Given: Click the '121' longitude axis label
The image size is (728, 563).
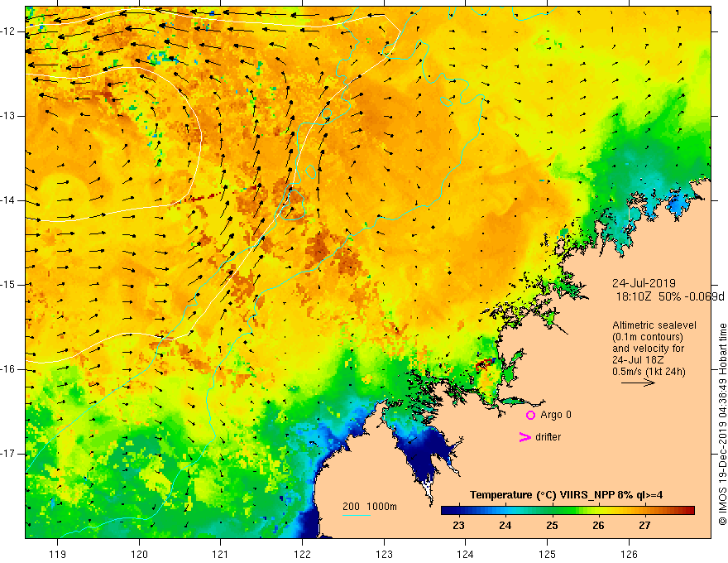Looking at the screenshot, I should [221, 554].
